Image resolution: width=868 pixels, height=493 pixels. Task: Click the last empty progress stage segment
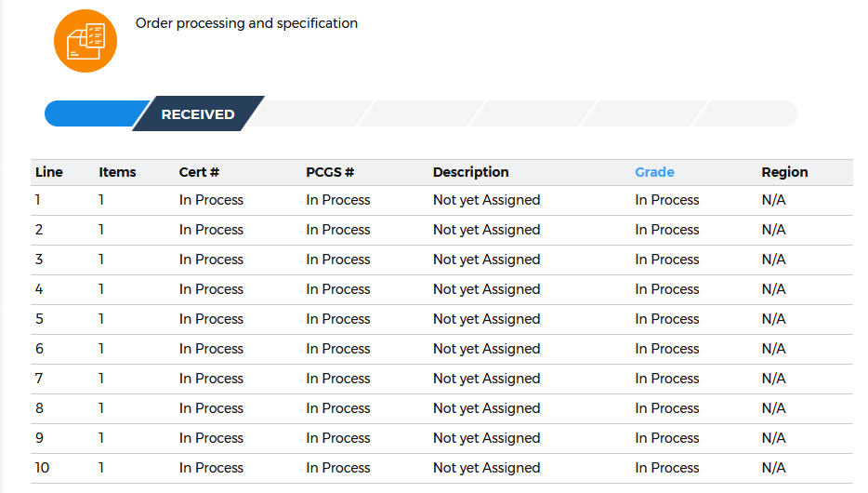pyautogui.click(x=747, y=113)
